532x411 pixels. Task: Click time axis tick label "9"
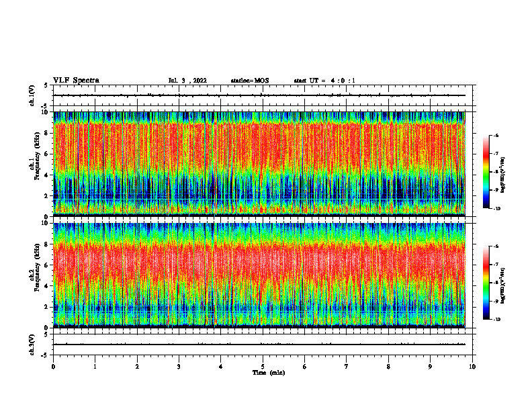tap(430, 367)
